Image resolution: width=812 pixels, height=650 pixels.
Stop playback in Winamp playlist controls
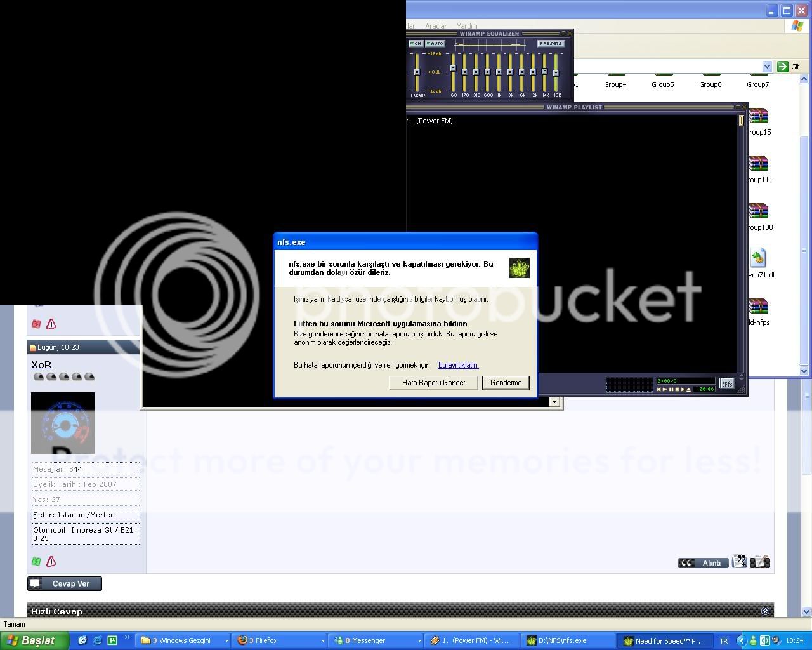(x=677, y=389)
